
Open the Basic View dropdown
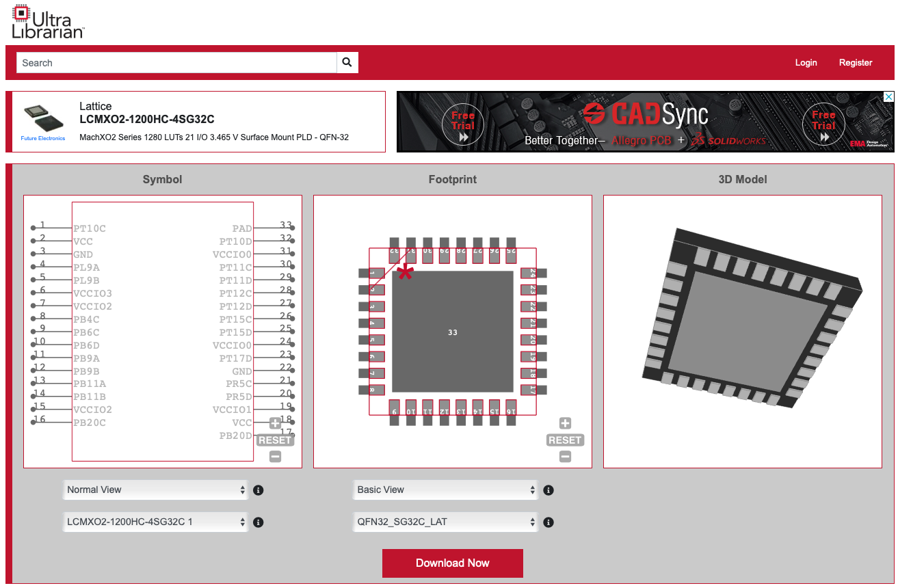click(x=446, y=490)
